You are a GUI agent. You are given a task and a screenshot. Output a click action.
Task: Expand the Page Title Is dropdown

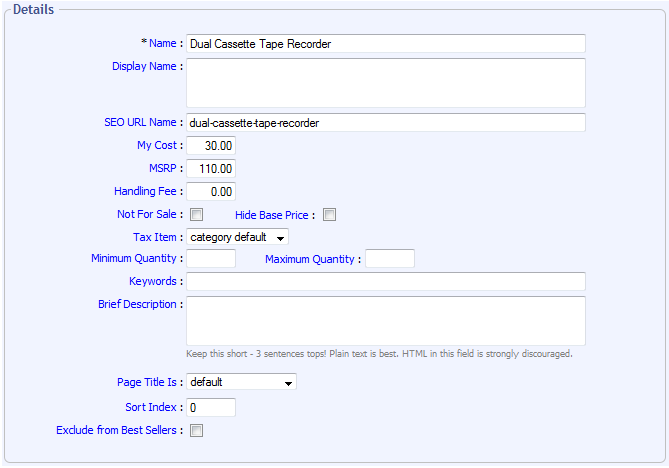click(242, 382)
